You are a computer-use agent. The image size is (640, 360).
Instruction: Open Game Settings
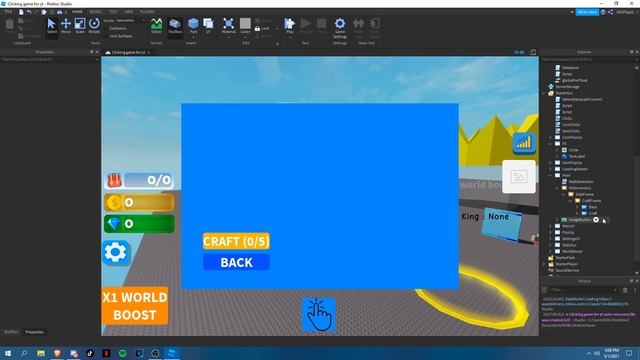pos(340,28)
